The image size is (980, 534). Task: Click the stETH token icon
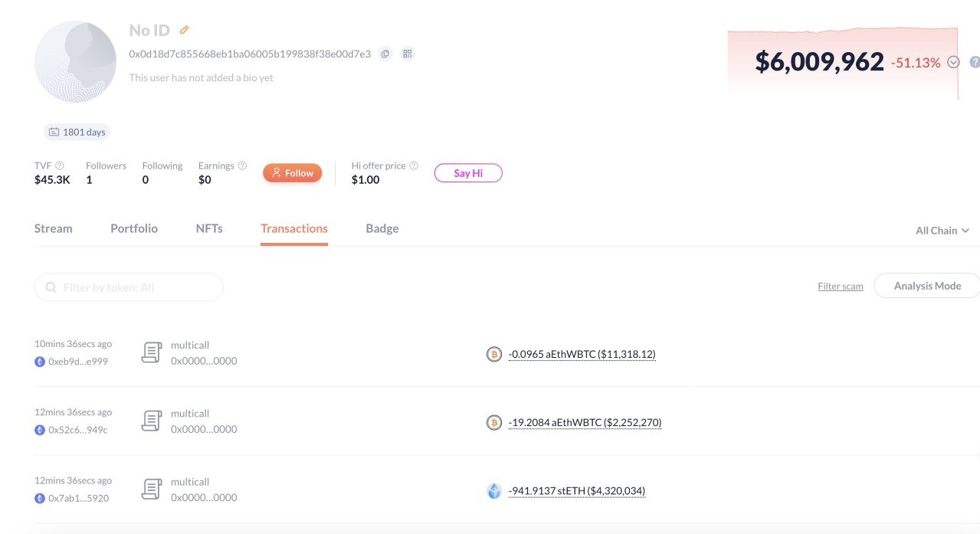point(494,491)
